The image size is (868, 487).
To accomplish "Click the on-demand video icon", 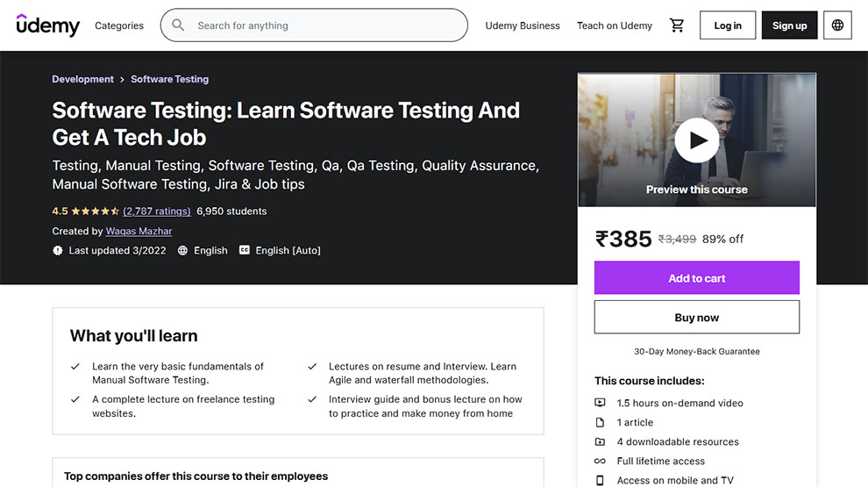I will (600, 403).
